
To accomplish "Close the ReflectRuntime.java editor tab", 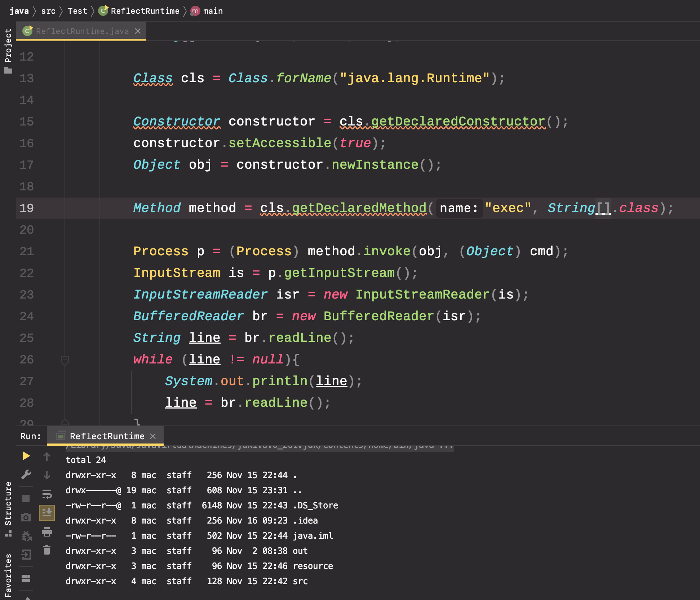I will 138,31.
